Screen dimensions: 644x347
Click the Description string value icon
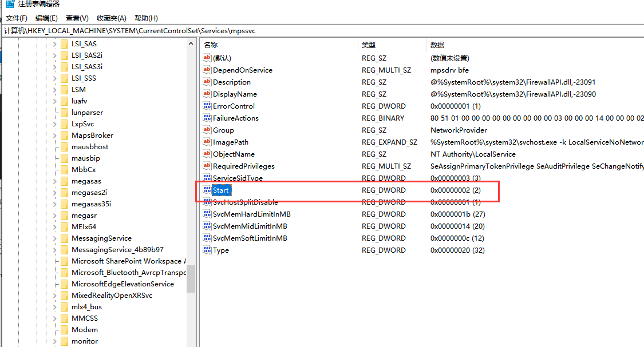point(207,82)
